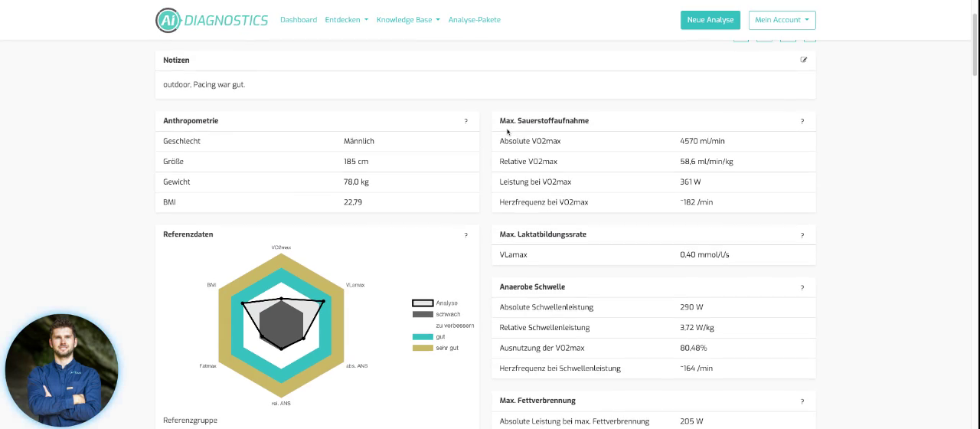This screenshot has height=429, width=980.
Task: Start a Neue Analyse
Action: pyautogui.click(x=710, y=20)
